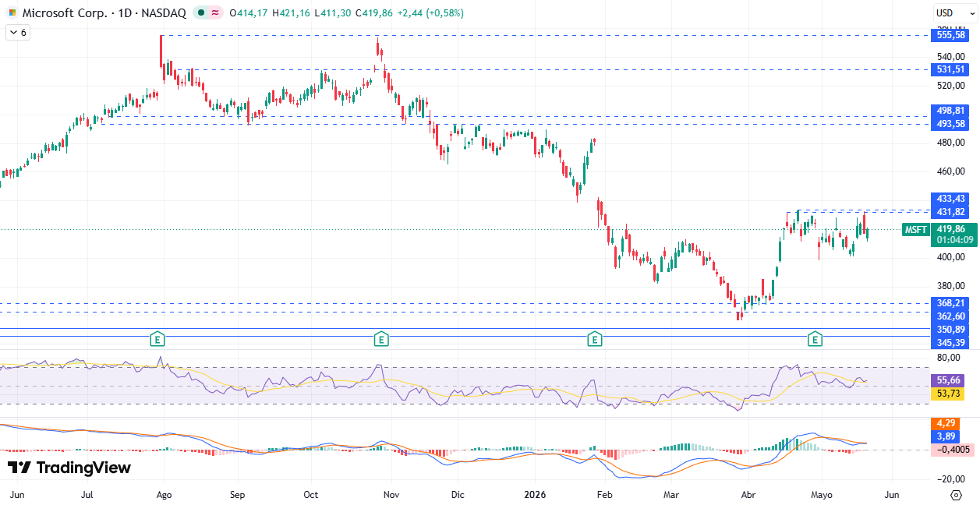Click the green 419,86 last price label
980x505 pixels.
pos(951,229)
